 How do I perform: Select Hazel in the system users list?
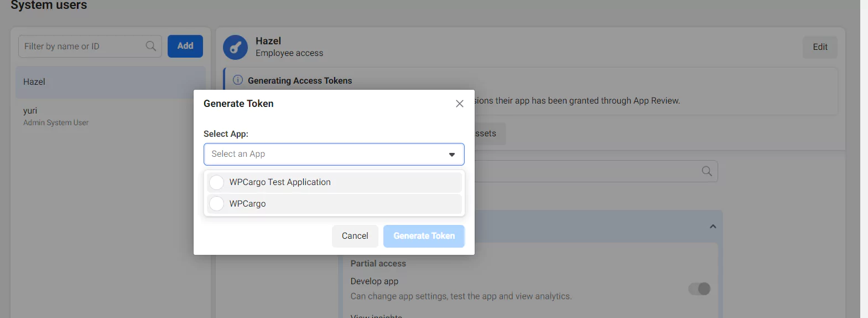coord(110,82)
